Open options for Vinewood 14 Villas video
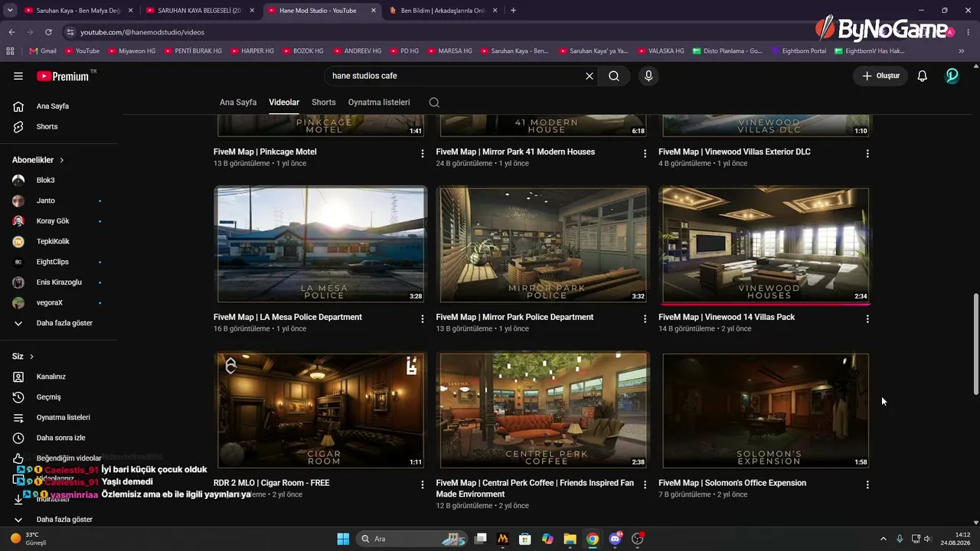Screen dimensions: 980x551 867,319
